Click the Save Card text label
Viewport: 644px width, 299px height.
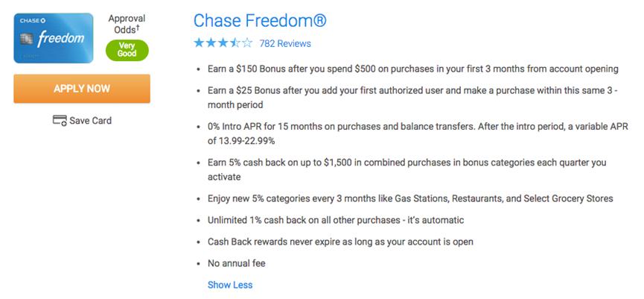(90, 120)
